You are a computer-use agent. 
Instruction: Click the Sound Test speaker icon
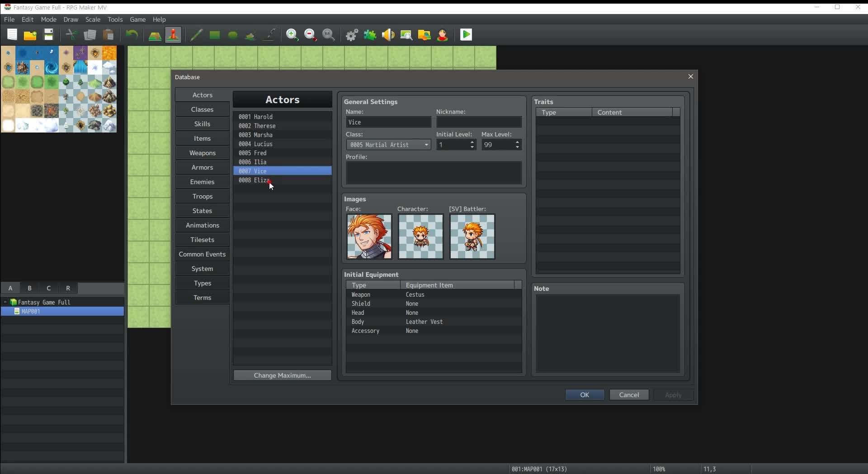(x=388, y=35)
